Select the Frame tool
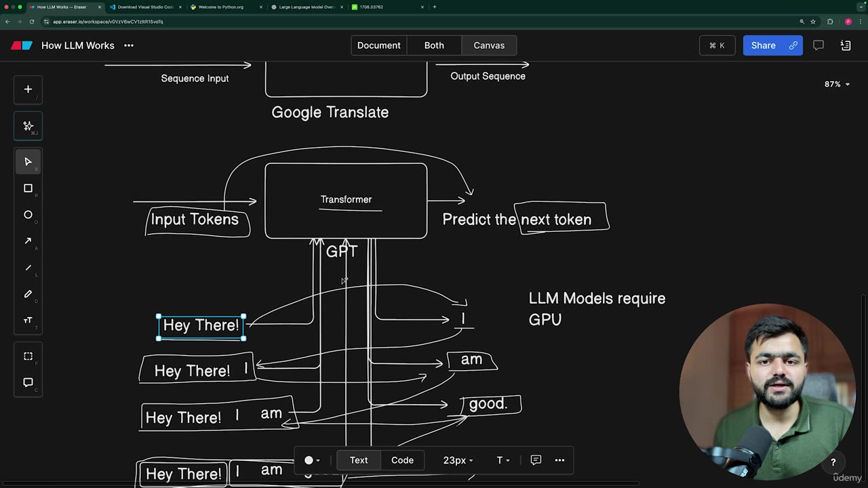 (28, 356)
